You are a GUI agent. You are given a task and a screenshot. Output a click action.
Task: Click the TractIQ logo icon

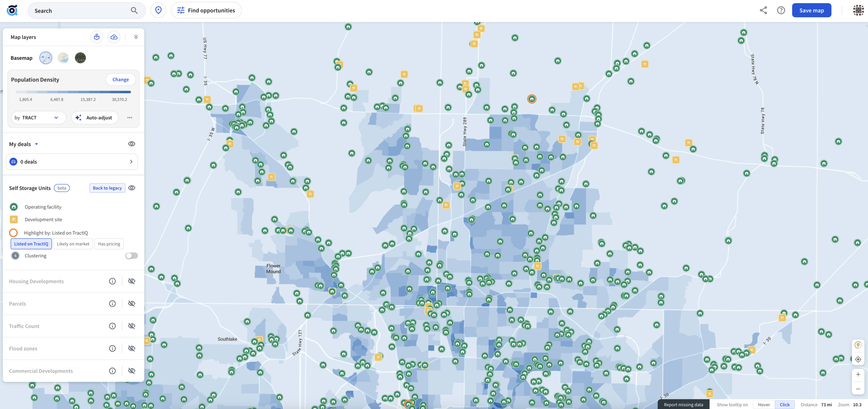12,11
